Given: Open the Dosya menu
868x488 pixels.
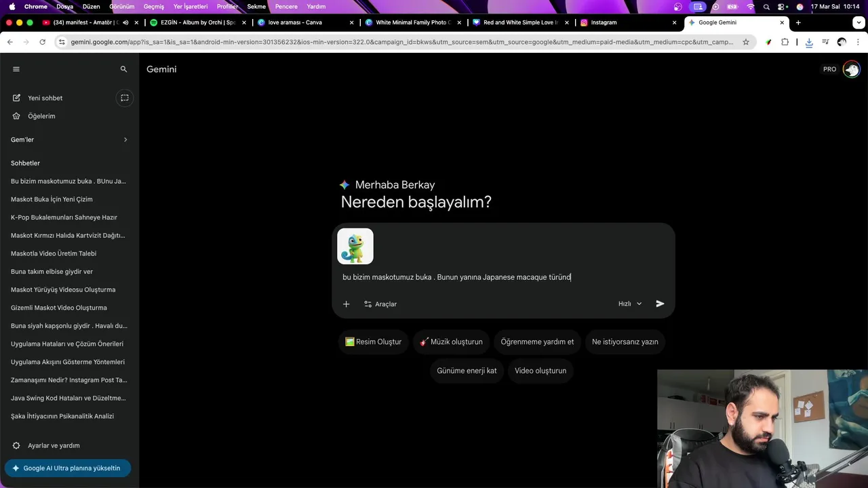Looking at the screenshot, I should (64, 7).
